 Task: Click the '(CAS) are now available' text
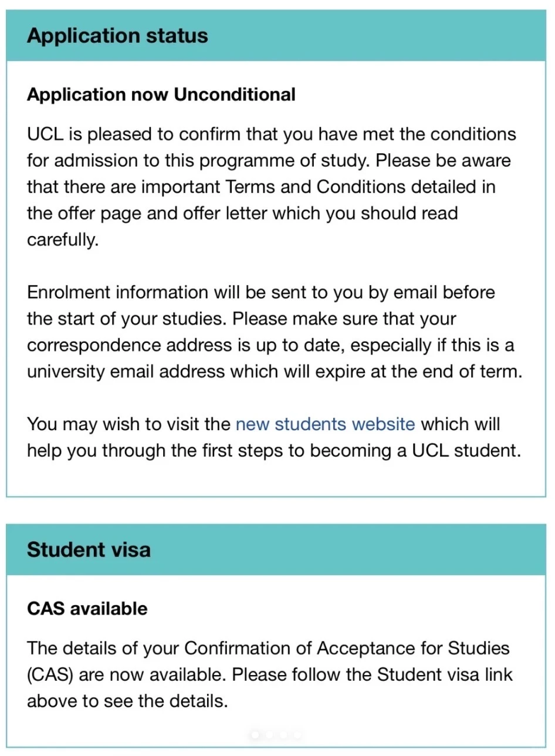(127, 675)
